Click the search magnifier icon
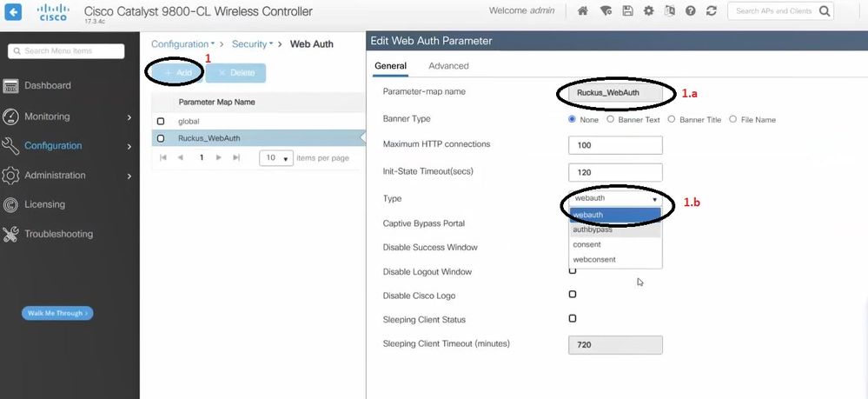This screenshot has height=399, width=868. [x=824, y=11]
